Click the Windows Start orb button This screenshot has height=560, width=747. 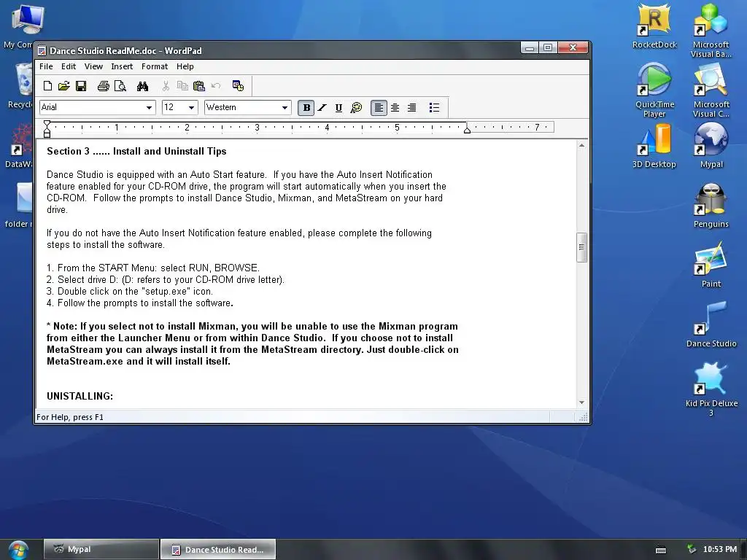(18, 551)
